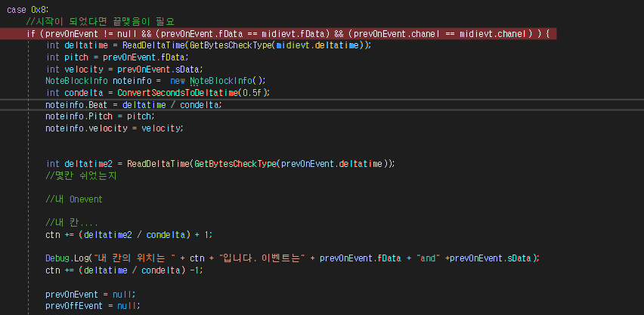Click the comment '//내 칸....'

pyautogui.click(x=72, y=224)
